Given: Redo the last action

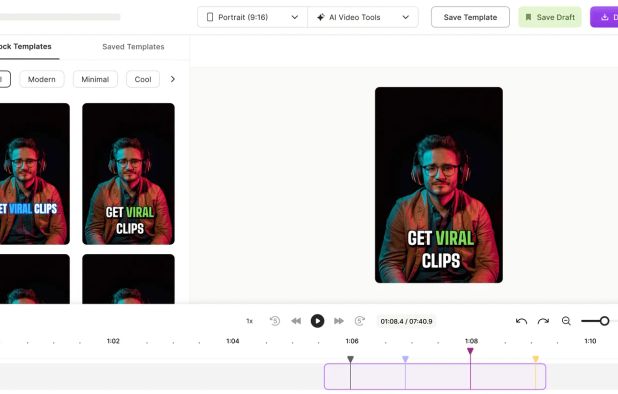Looking at the screenshot, I should (x=544, y=321).
